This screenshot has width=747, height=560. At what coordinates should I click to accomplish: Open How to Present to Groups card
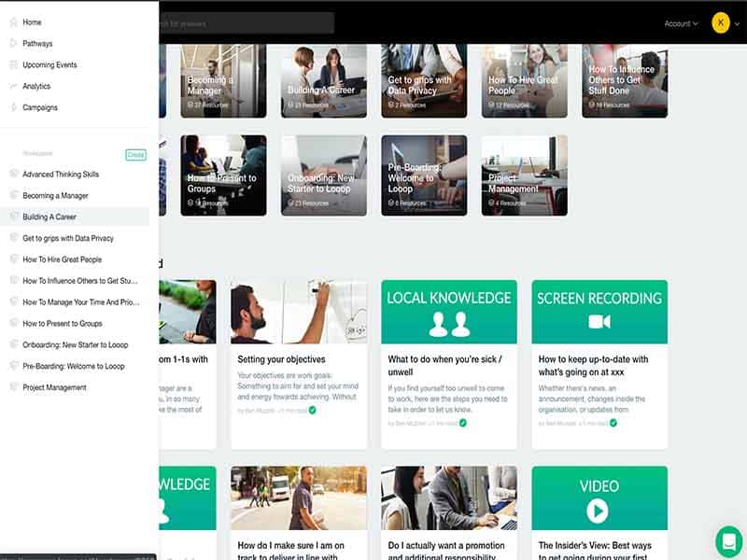point(223,175)
